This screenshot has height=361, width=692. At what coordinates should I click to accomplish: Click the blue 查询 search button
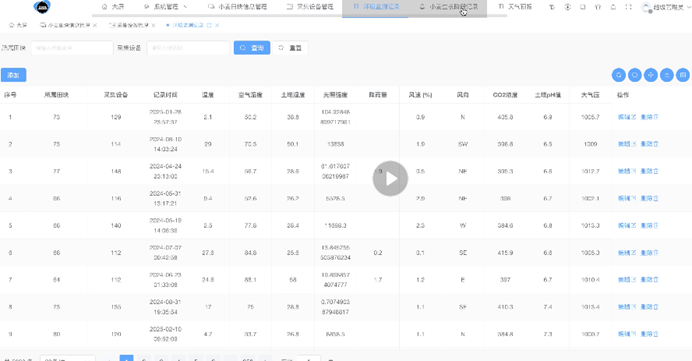coord(252,48)
